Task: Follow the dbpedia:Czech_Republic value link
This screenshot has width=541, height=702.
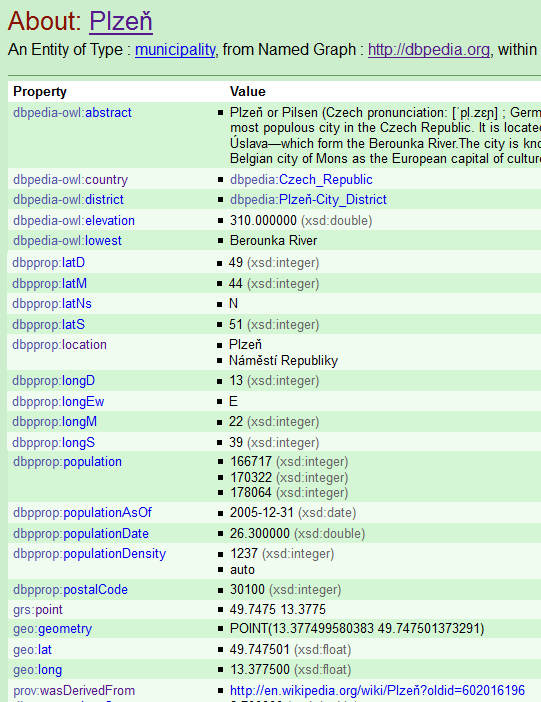Action: pos(301,180)
